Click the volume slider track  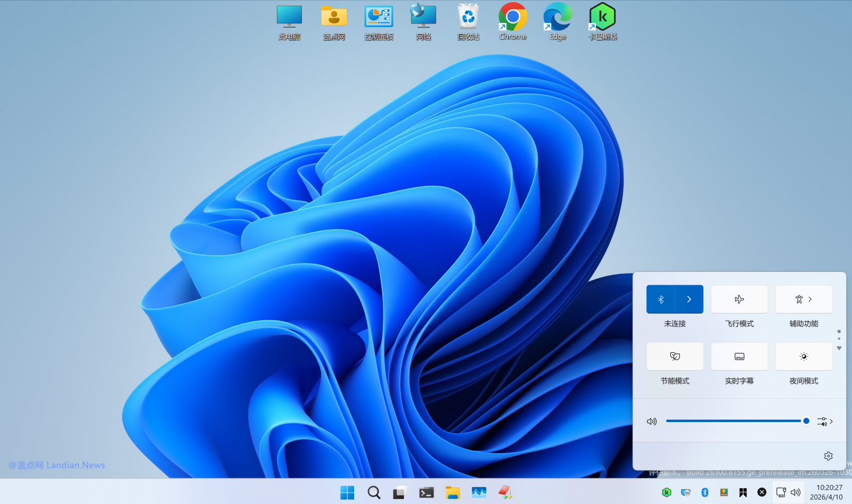(x=735, y=421)
